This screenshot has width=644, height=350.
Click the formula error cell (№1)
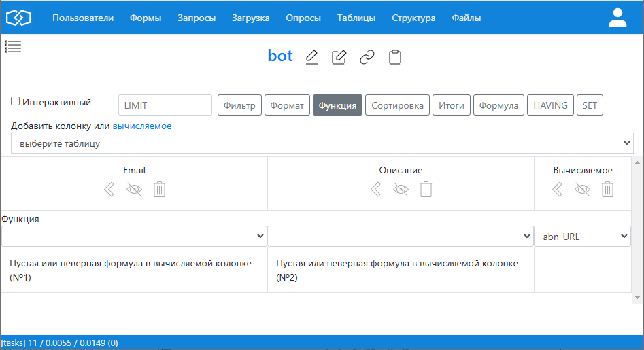click(x=134, y=270)
